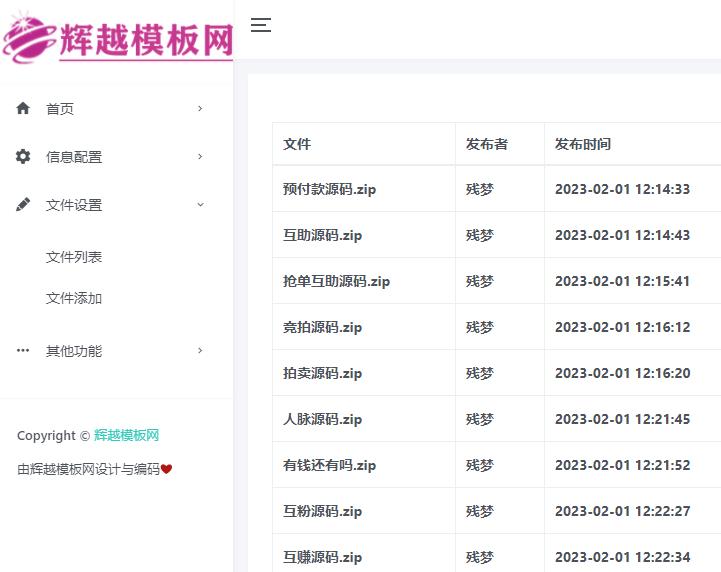Click the 发布时间 column header
Image resolution: width=721 pixels, height=572 pixels.
pos(583,144)
